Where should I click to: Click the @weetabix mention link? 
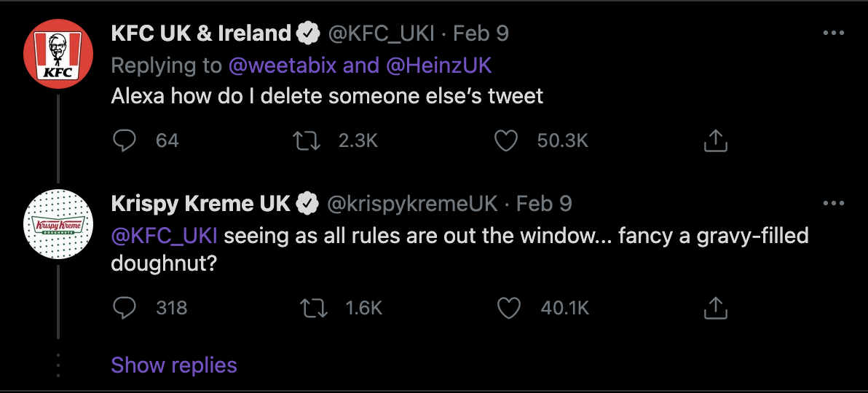click(x=283, y=66)
